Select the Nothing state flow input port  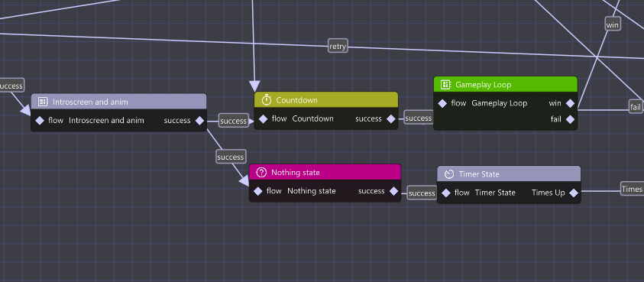(x=258, y=191)
